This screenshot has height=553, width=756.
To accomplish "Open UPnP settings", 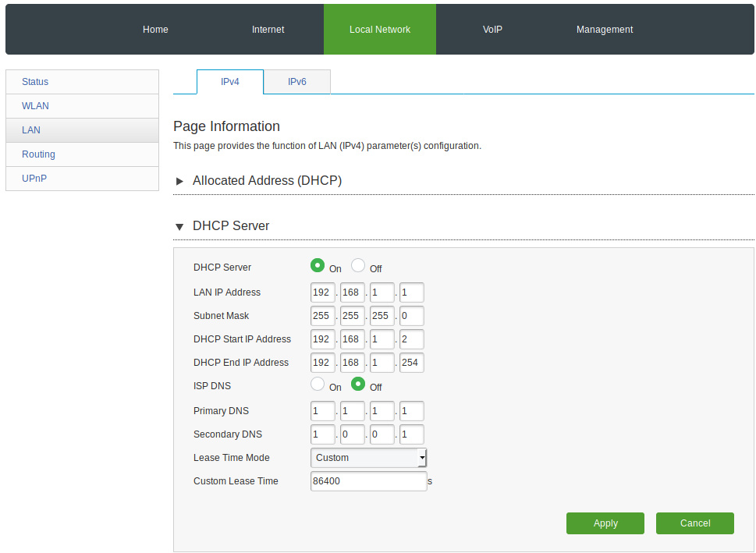I will (x=34, y=178).
